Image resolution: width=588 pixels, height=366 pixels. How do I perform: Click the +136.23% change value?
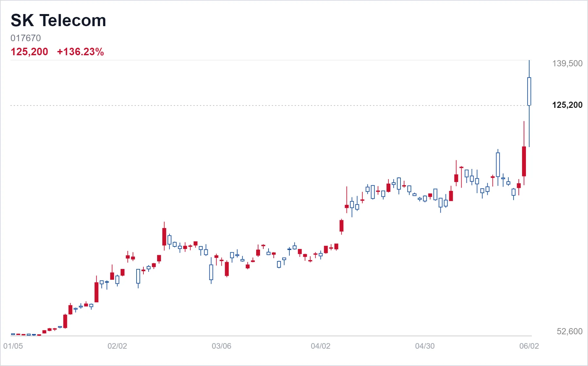(x=80, y=52)
